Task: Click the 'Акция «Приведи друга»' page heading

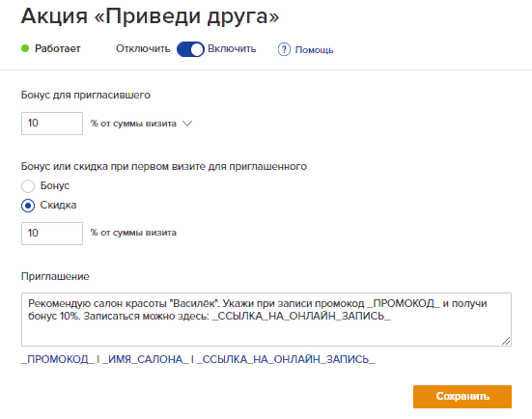Action: point(150,16)
